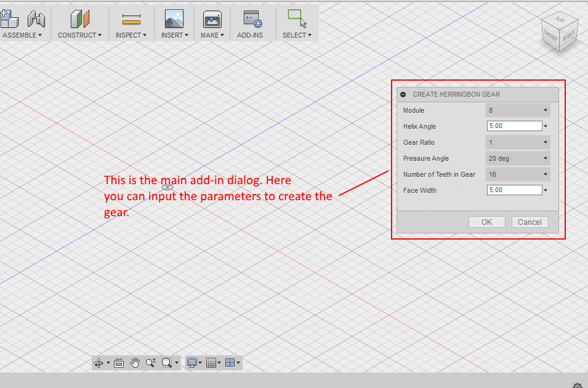Click the Zoom tool icon
This screenshot has width=588, height=388.
[151, 363]
